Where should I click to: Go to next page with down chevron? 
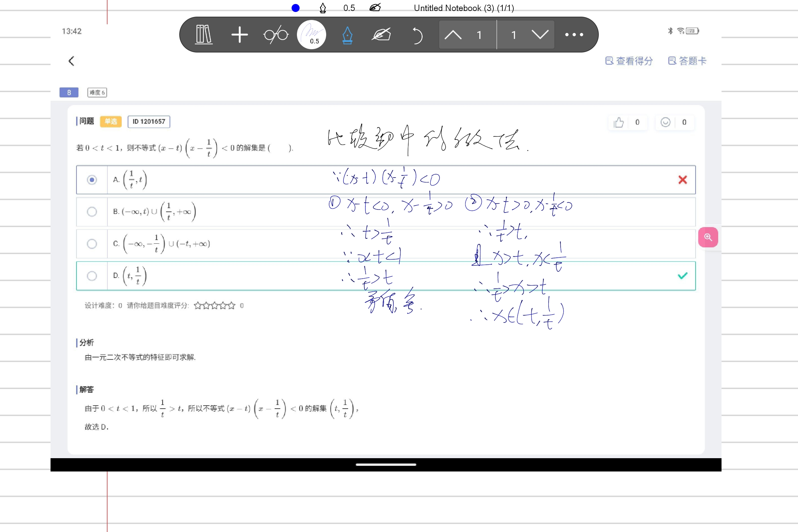[540, 35]
